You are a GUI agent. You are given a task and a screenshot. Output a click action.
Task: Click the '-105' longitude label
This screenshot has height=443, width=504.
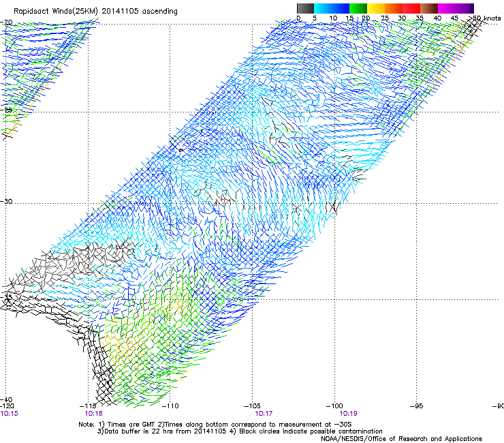pos(252,406)
